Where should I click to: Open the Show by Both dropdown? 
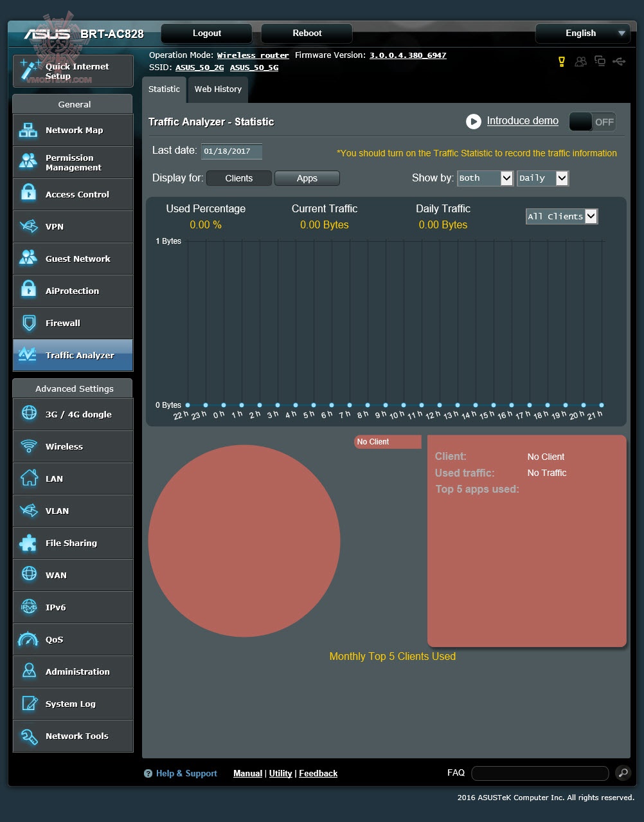click(x=485, y=178)
